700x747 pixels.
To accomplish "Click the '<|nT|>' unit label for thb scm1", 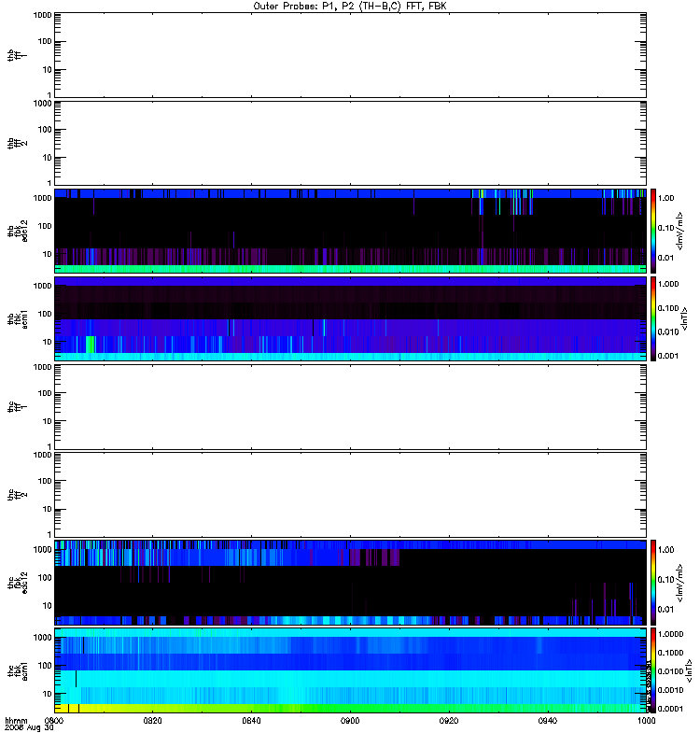I will coord(684,318).
